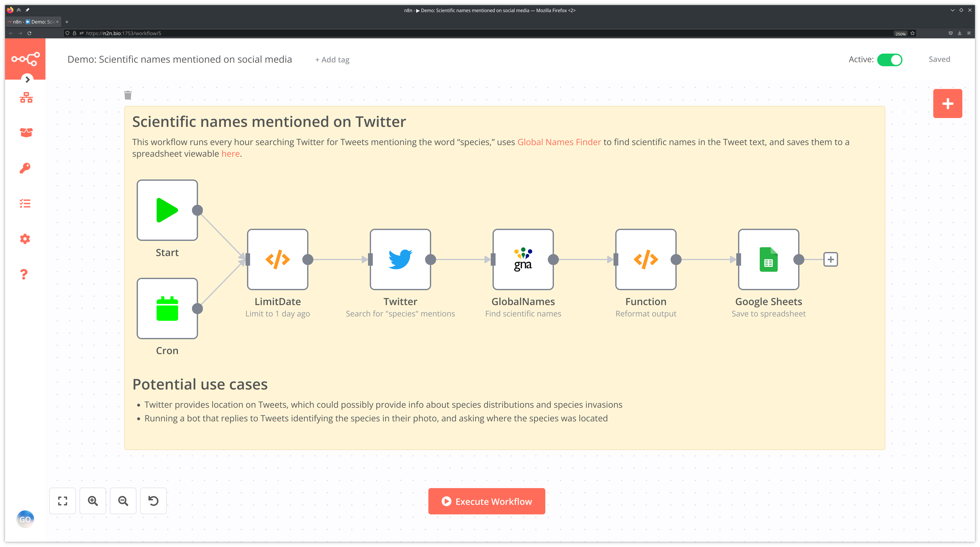980x547 pixels.
Task: Click the red add node plus button
Action: [947, 104]
